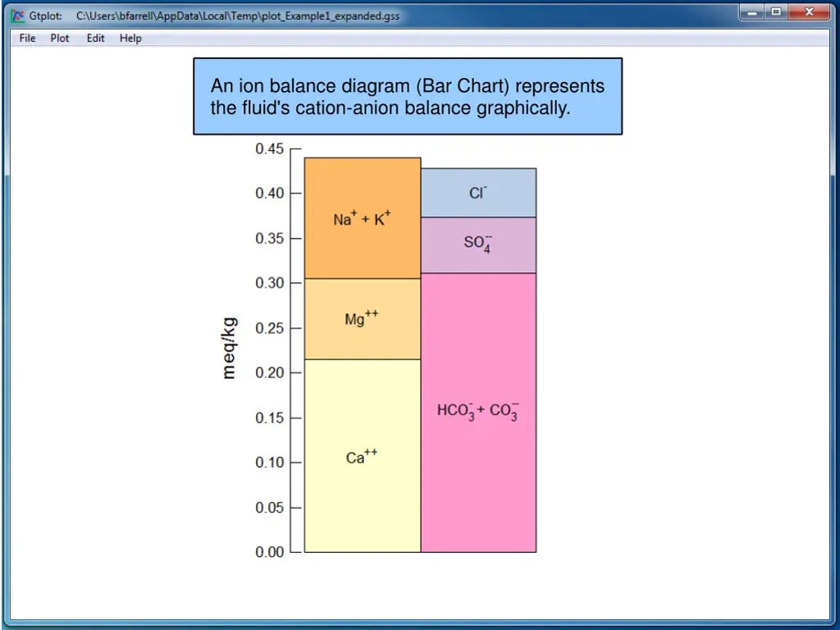Click the 0.20 tick label on the axis

tap(269, 372)
